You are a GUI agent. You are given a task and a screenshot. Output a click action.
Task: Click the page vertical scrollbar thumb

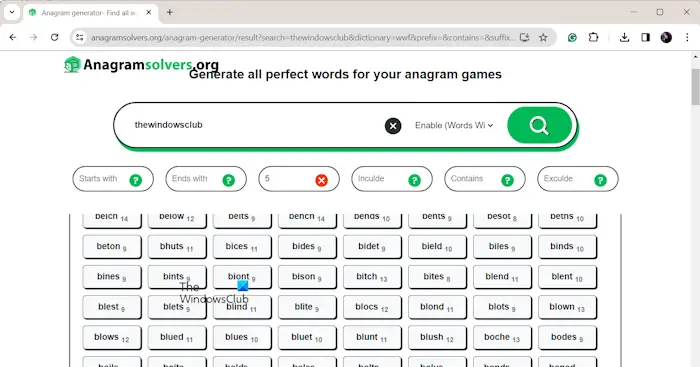pos(695,87)
